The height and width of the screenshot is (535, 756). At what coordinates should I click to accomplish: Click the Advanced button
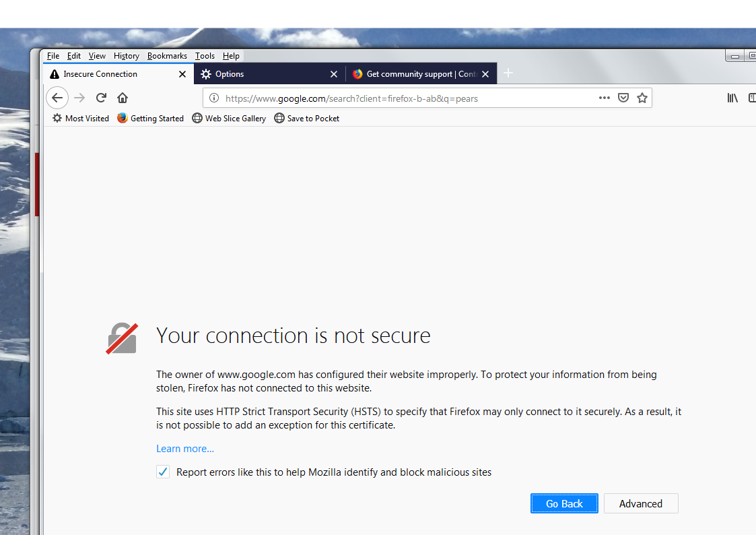641,503
